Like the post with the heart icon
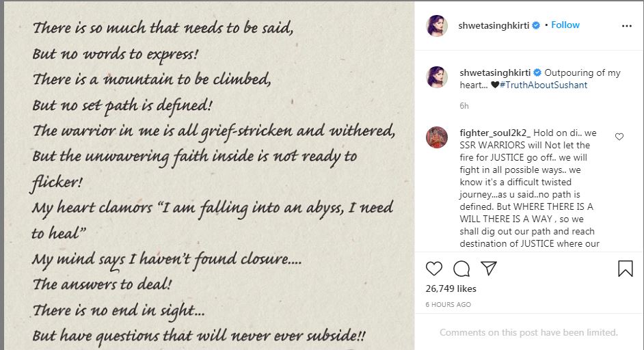This screenshot has width=644, height=350. [x=433, y=269]
